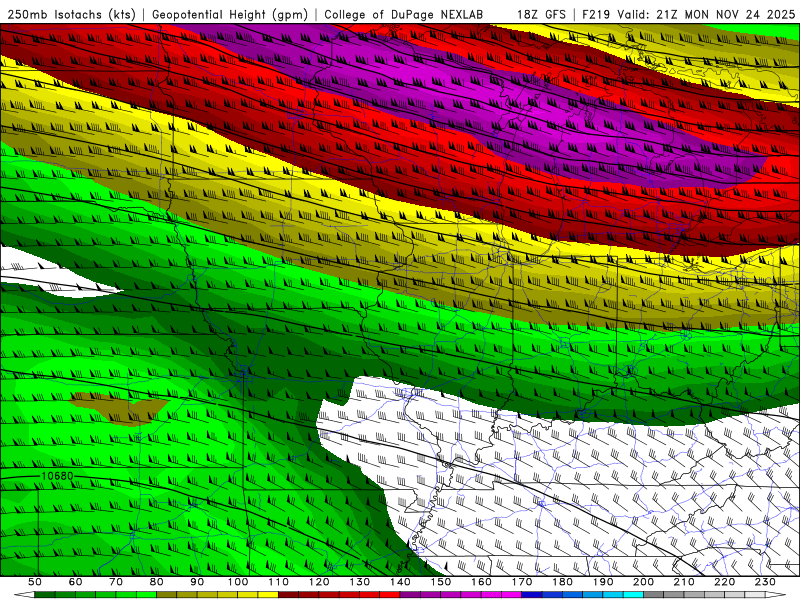Click the 190 value on the color scale
The image size is (800, 600).
(603, 582)
